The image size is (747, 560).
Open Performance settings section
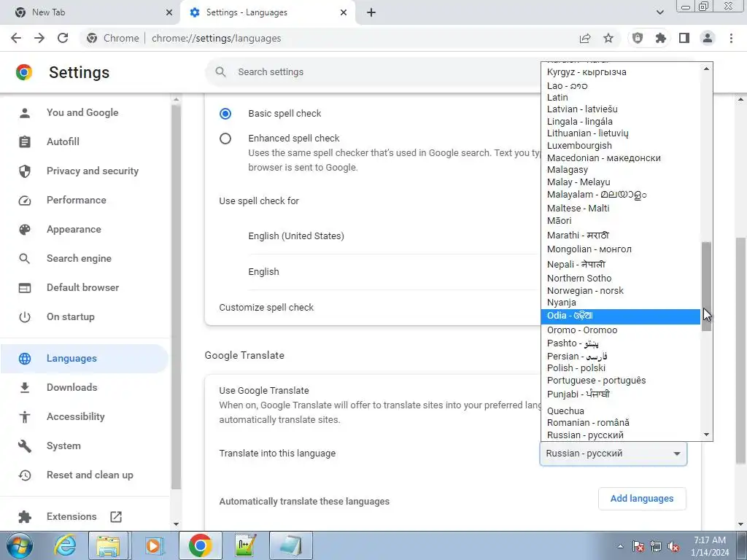pyautogui.click(x=76, y=200)
